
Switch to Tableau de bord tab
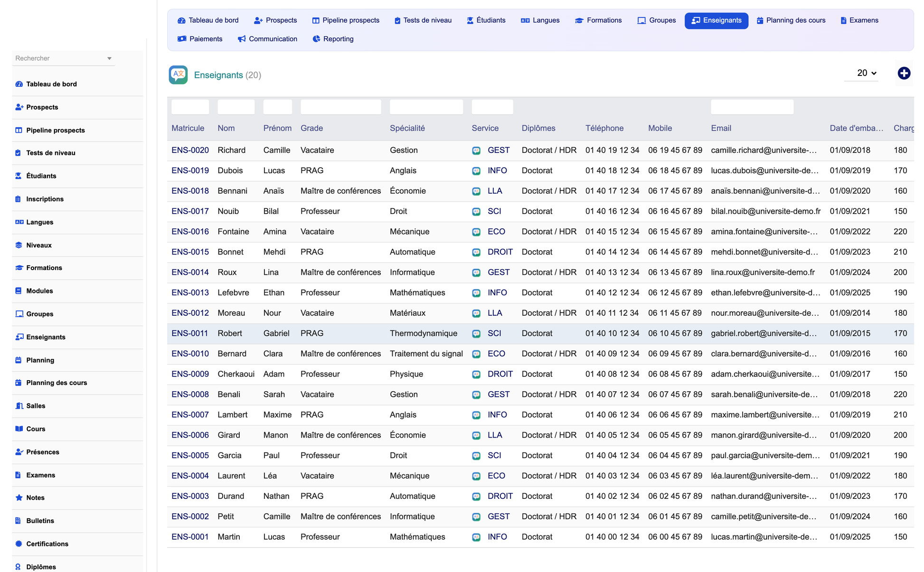pyautogui.click(x=208, y=20)
